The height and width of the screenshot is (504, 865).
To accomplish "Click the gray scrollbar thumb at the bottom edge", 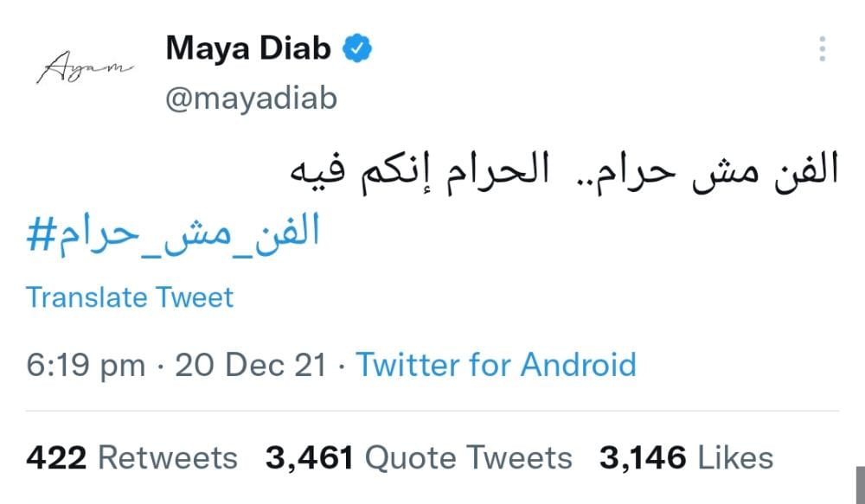I will point(860,485).
